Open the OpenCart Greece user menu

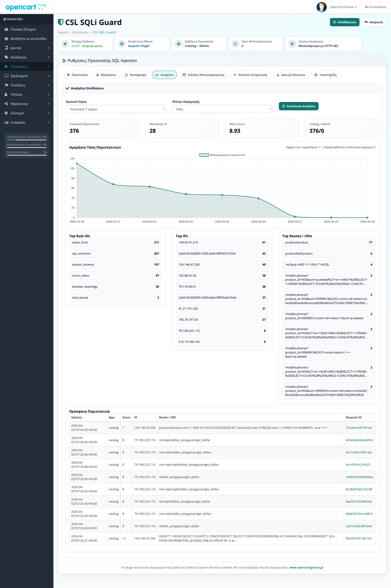(343, 7)
